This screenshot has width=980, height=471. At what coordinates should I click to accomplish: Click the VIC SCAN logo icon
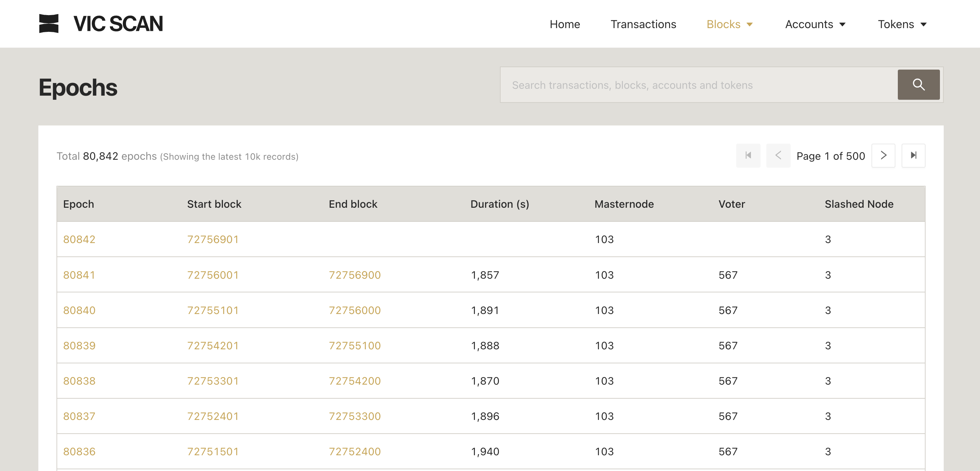point(49,24)
